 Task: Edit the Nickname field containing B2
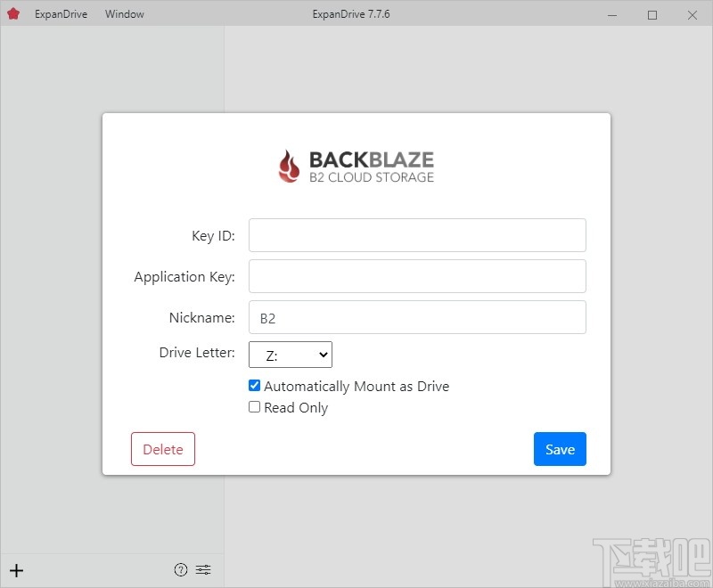click(x=417, y=317)
